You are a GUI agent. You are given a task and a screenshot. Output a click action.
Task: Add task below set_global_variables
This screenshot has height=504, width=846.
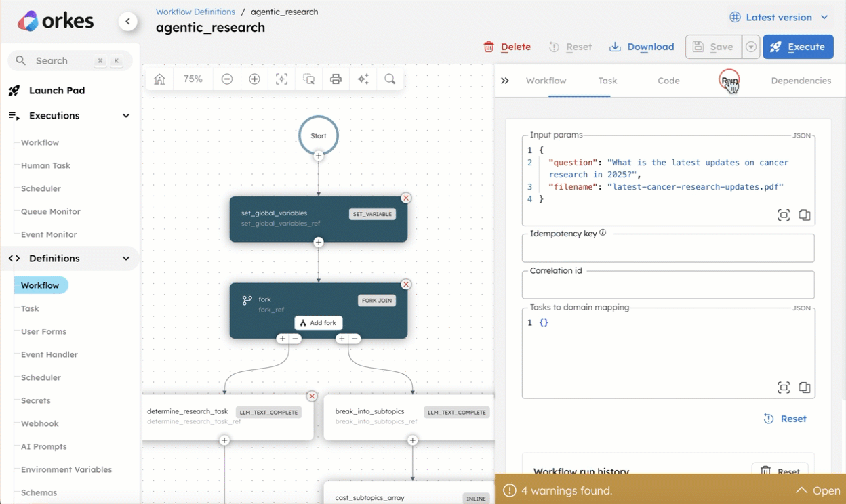tap(319, 242)
